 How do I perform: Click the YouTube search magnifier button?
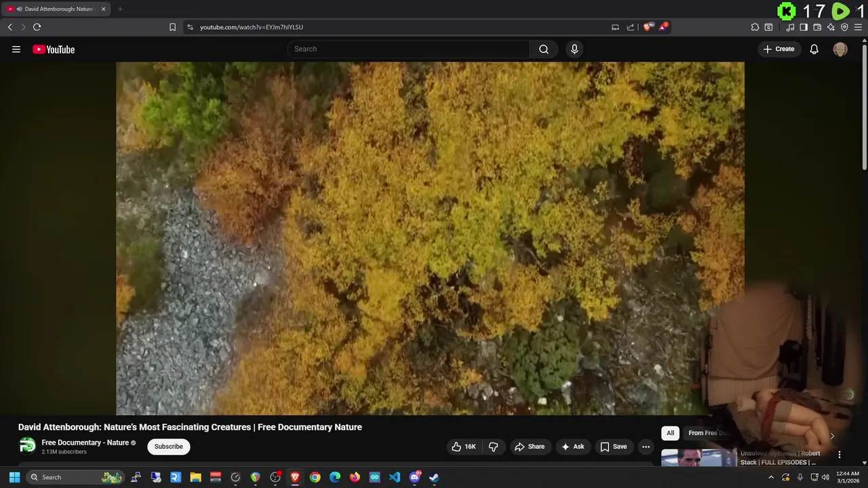pyautogui.click(x=544, y=49)
